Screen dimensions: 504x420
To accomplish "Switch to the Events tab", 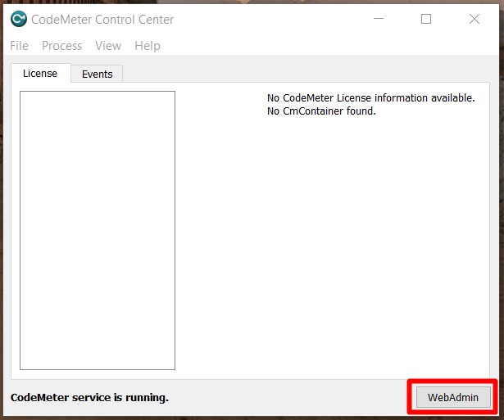I will [97, 75].
